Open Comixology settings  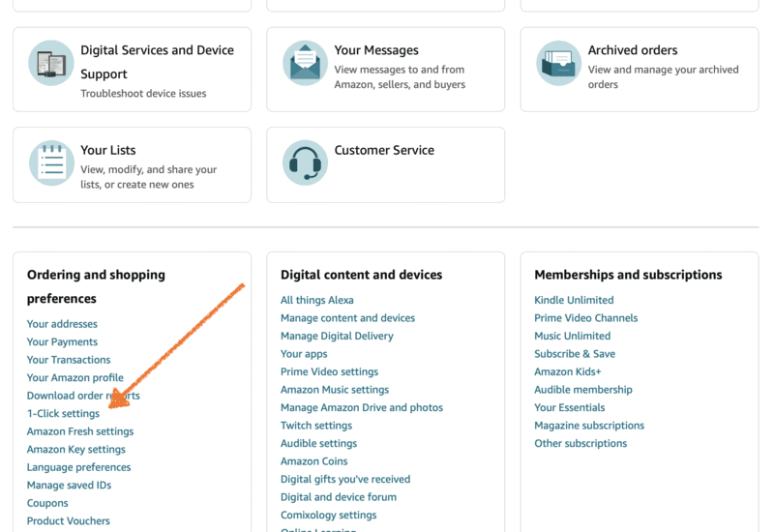[x=328, y=516]
